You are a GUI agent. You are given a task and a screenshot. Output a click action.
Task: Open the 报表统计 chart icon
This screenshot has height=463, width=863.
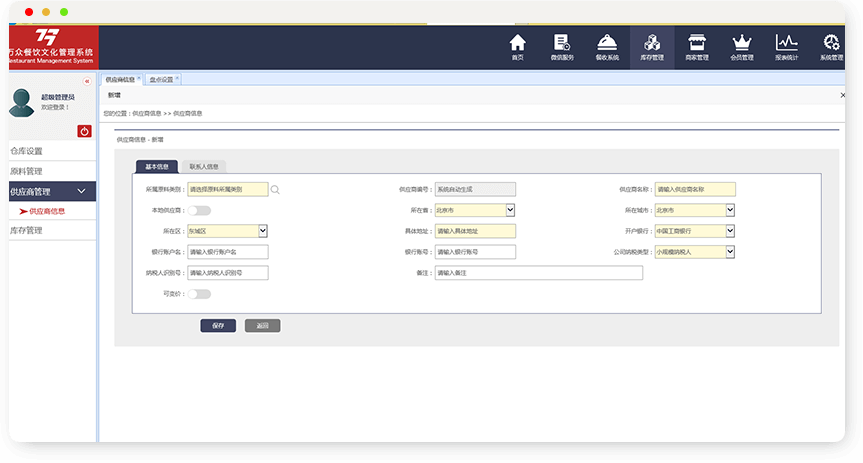point(786,46)
